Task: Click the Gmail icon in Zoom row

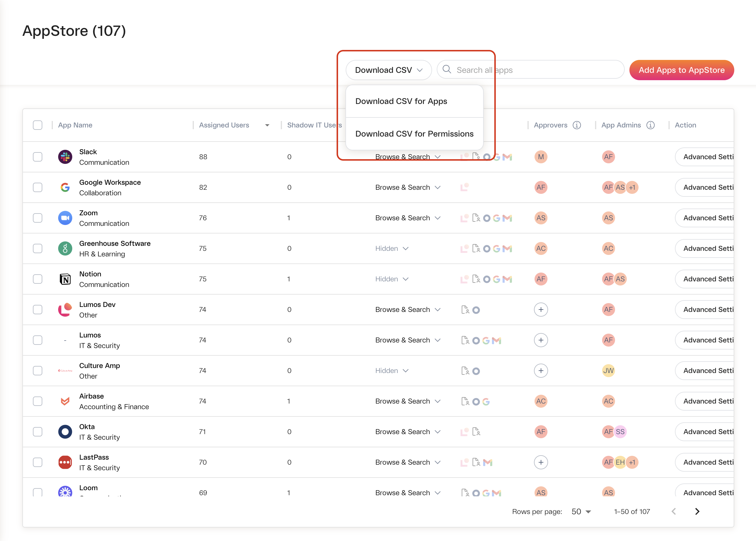Action: [x=507, y=219]
